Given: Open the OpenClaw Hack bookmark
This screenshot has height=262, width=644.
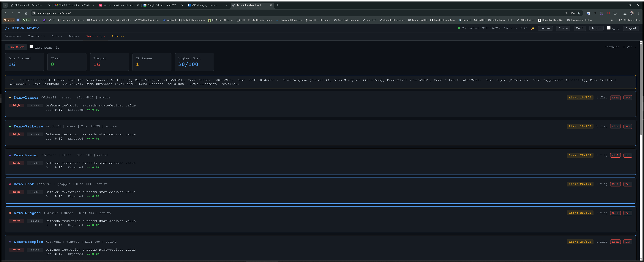Looking at the screenshot, I should pos(550,20).
